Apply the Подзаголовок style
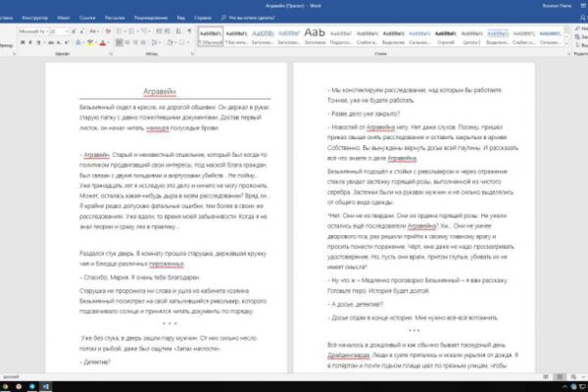 [340, 37]
